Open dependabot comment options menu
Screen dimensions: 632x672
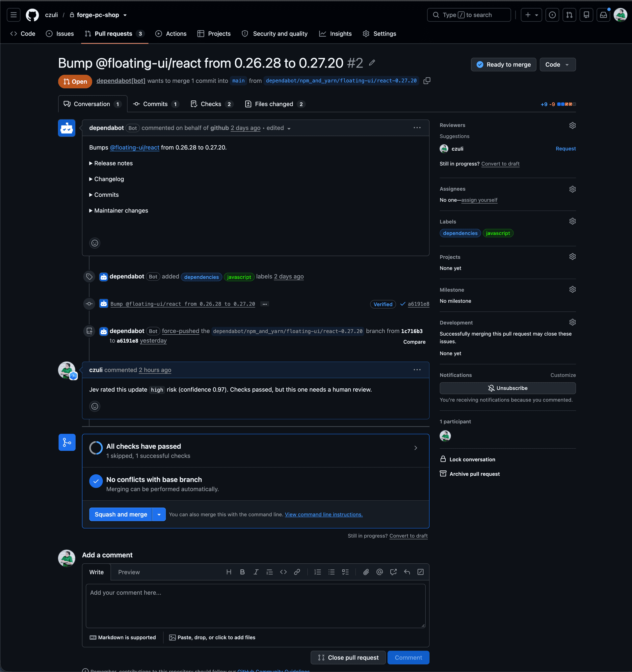point(417,128)
